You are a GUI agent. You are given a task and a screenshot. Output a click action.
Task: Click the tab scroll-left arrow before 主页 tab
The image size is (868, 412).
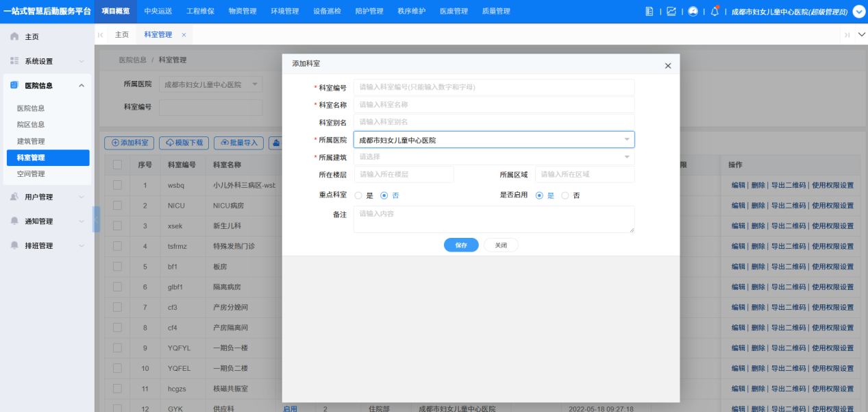click(101, 35)
